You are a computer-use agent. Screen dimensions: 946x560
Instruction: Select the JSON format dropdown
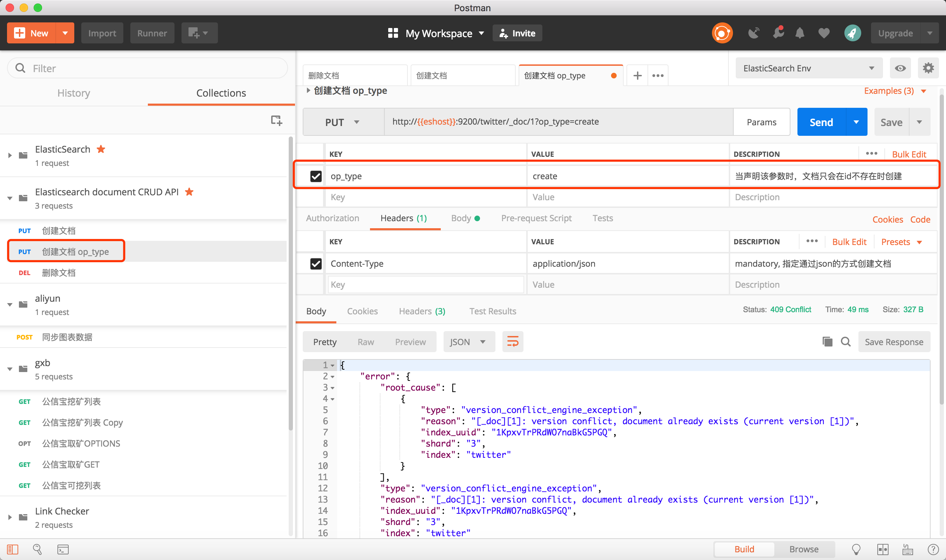467,341
